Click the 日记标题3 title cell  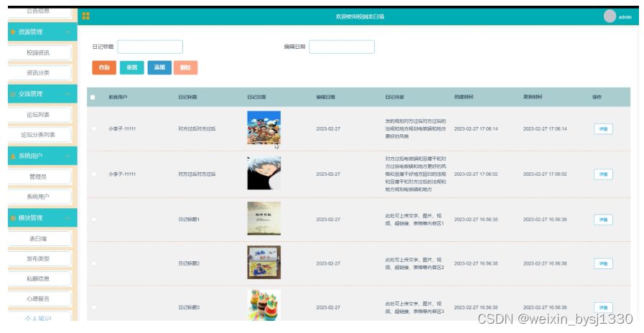pos(189,308)
